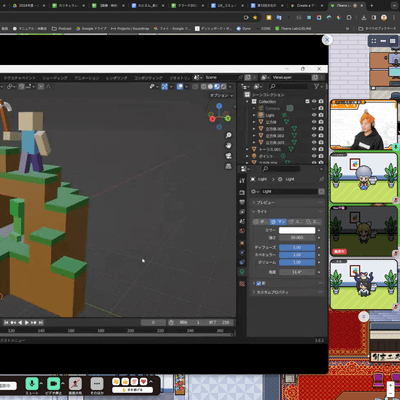Image resolution: width=400 pixels, height=400 pixels.
Task: Open the Object properties tab icon
Action: (242, 243)
